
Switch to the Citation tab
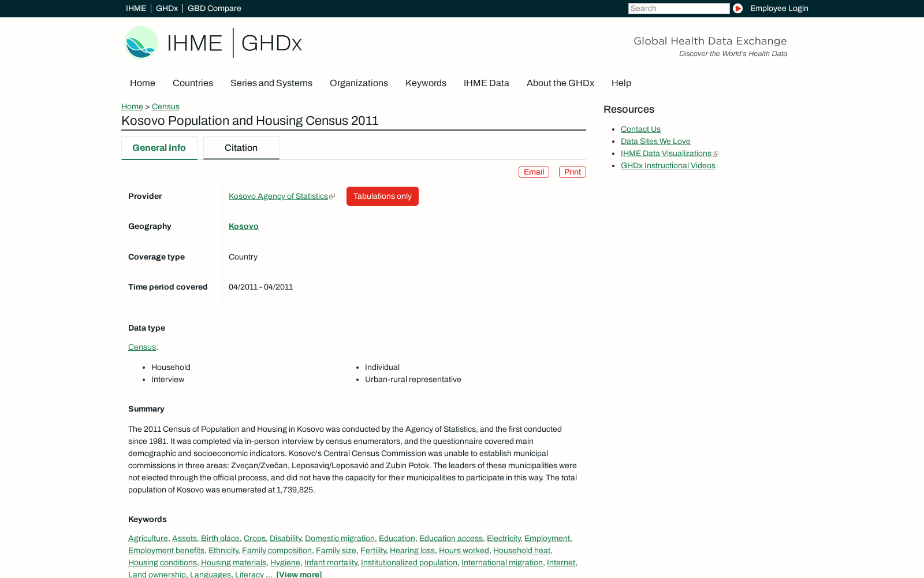coord(241,148)
